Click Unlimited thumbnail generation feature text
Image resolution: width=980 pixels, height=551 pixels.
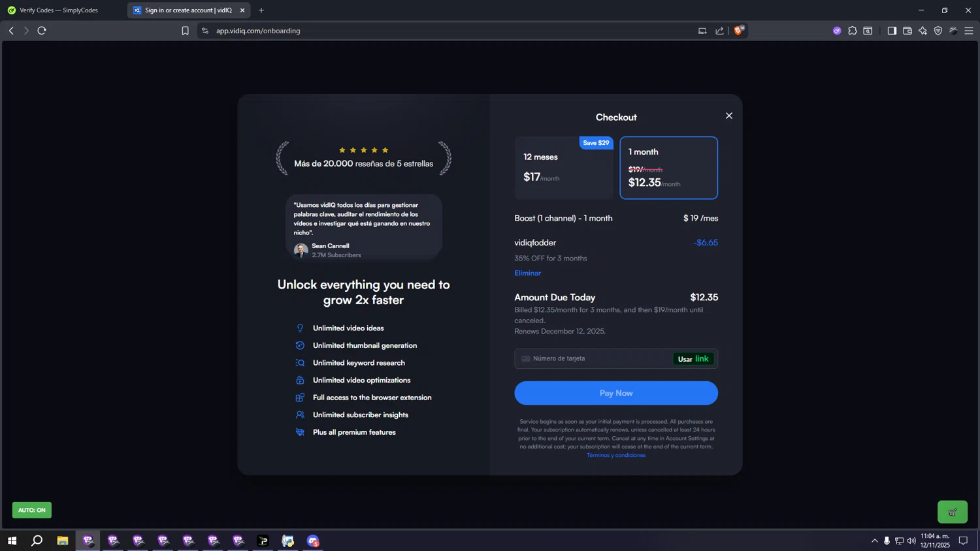[x=365, y=345]
